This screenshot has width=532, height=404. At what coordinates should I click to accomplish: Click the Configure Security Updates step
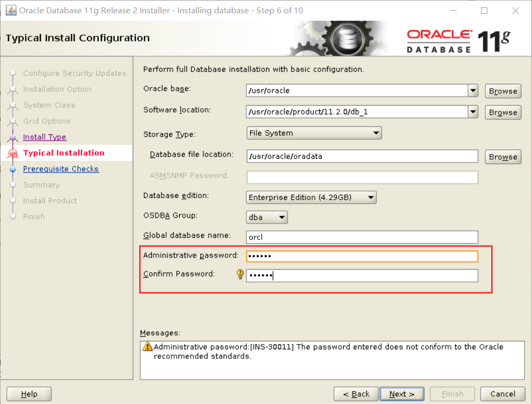[x=75, y=73]
